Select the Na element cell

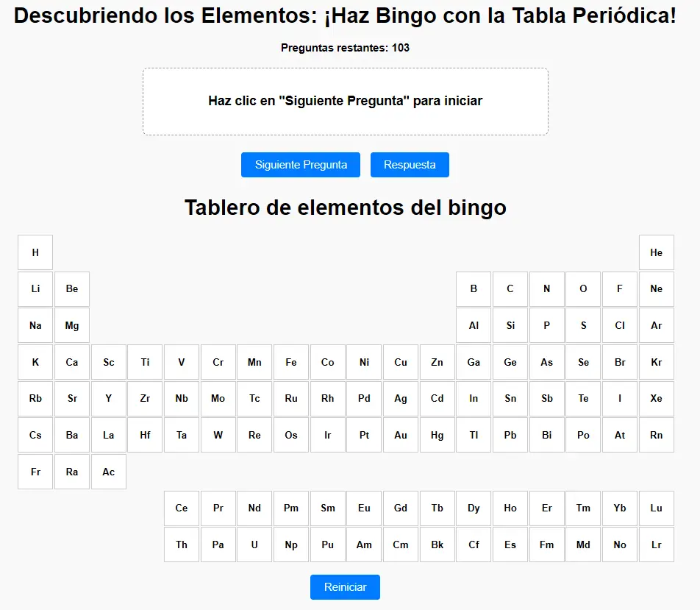tap(35, 325)
